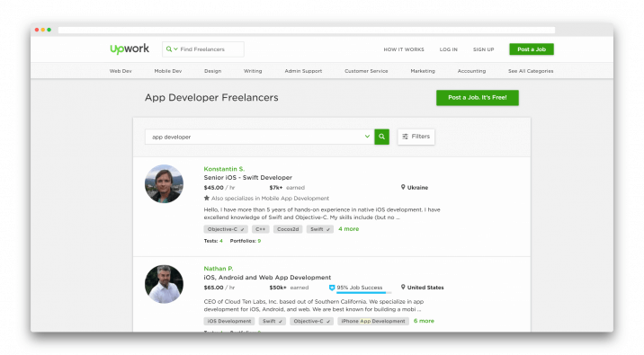Click Konstantin's Portfolios count 9

(259, 241)
